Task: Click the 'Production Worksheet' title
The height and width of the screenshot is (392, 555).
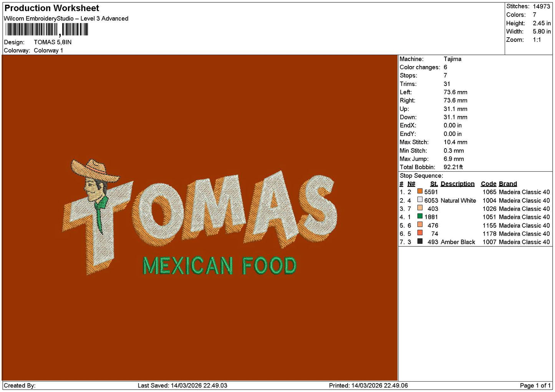Action: tap(51, 8)
